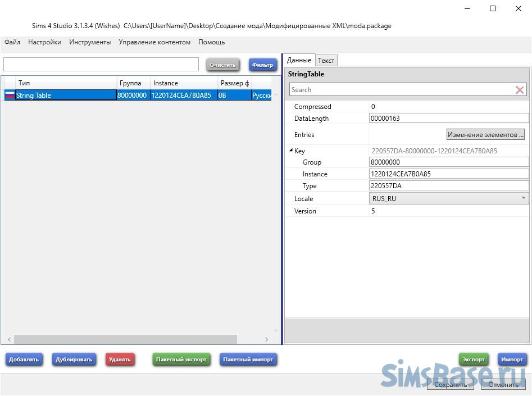Open the Файл menu
The width and height of the screenshot is (532, 396).
coord(12,42)
